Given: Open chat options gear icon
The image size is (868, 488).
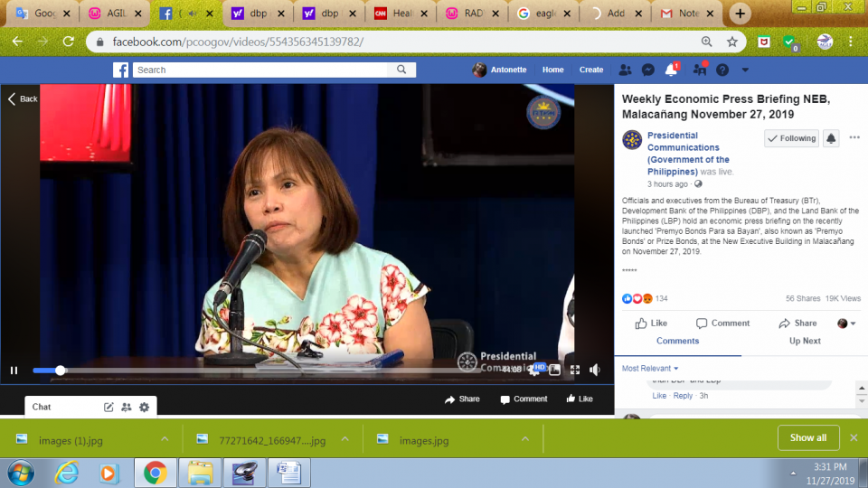Looking at the screenshot, I should pos(144,408).
